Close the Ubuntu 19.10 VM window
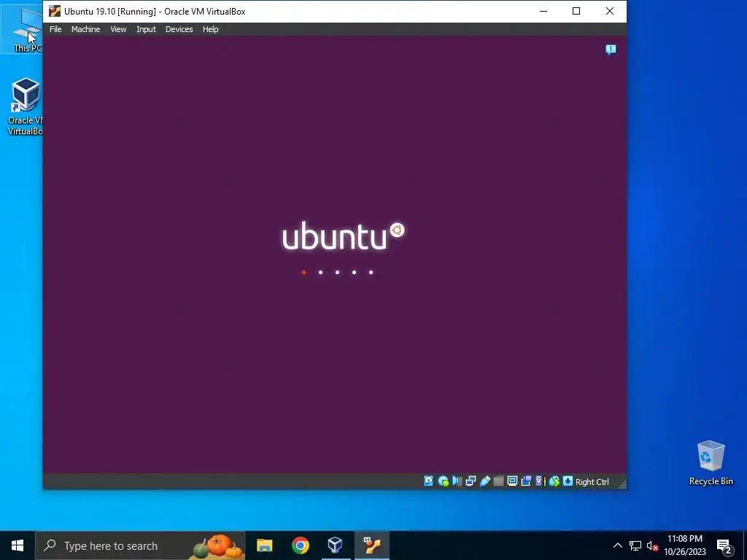747x560 pixels. pyautogui.click(x=609, y=11)
